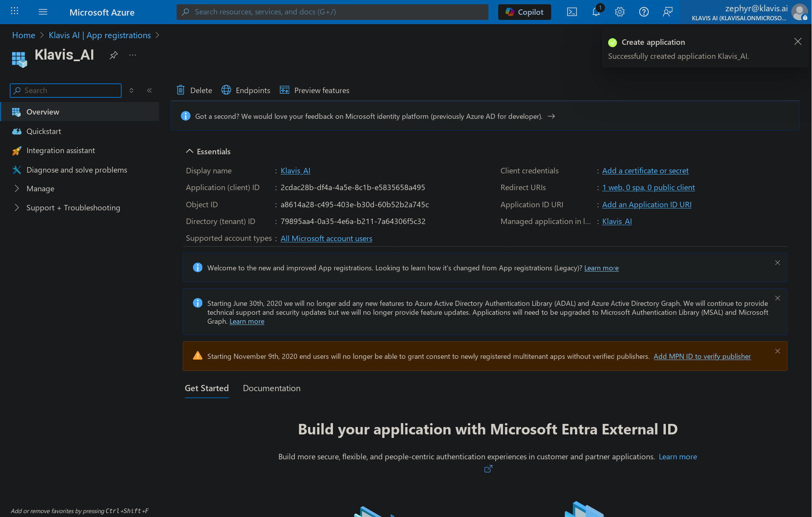
Task: Open the Microsoft apps waffle menu
Action: point(14,11)
